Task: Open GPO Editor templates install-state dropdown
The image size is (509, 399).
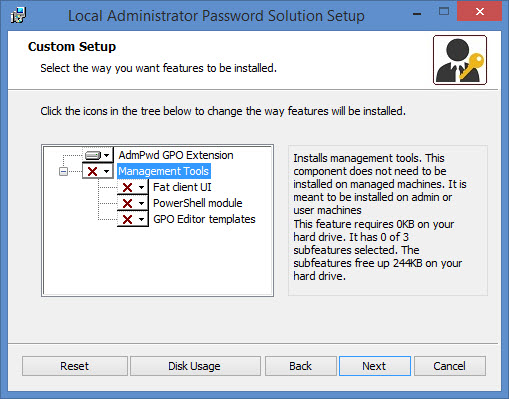Action: coord(133,219)
